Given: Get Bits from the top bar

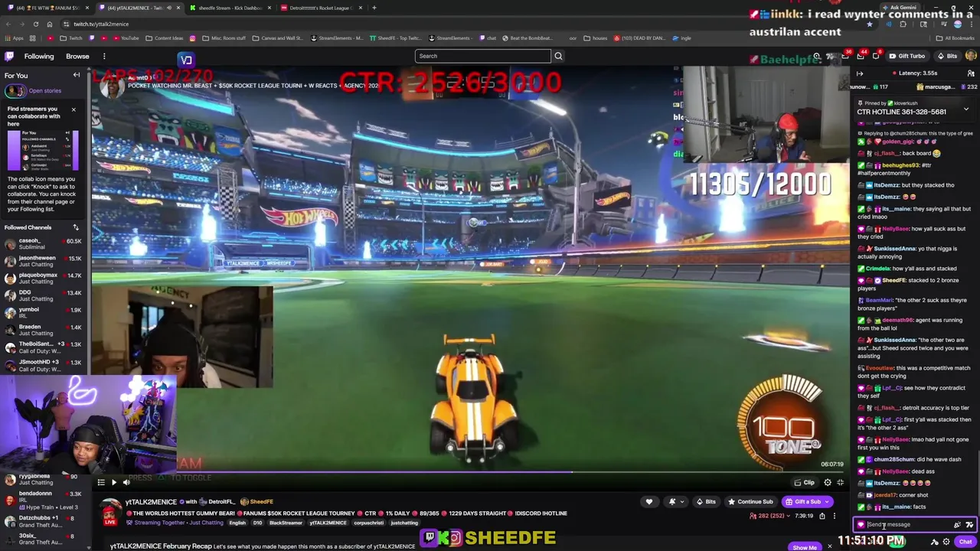Looking at the screenshot, I should tap(947, 56).
